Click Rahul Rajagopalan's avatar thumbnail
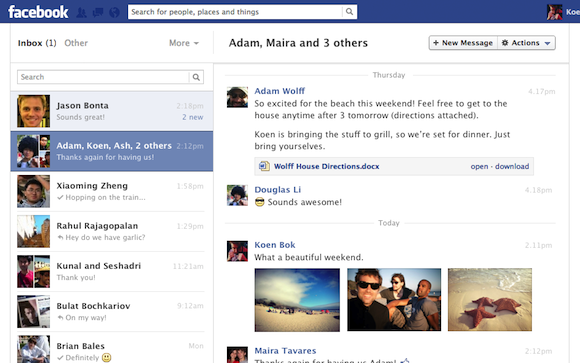580x363 pixels. click(x=33, y=231)
